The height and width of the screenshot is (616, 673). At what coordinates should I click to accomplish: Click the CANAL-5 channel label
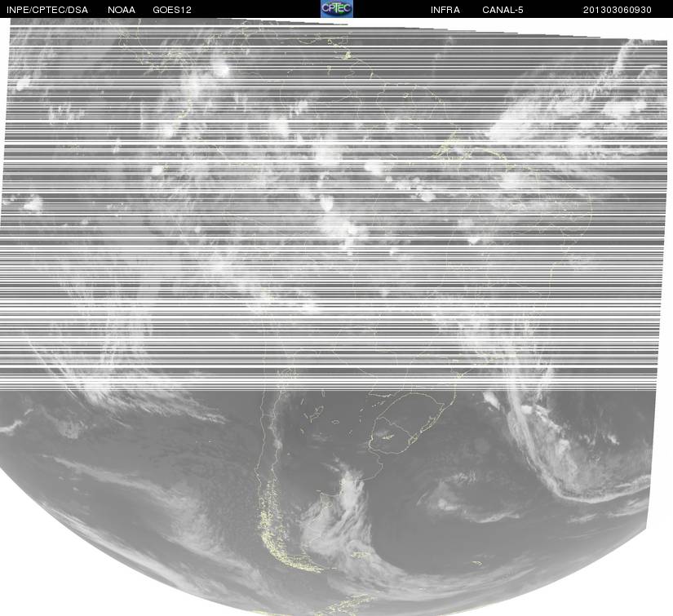(x=503, y=10)
